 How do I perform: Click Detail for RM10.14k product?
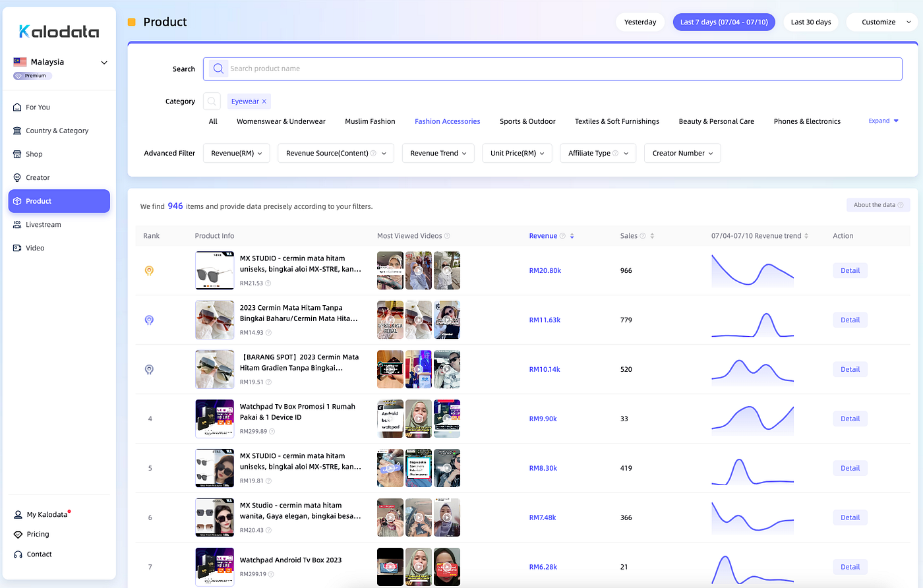850,369
